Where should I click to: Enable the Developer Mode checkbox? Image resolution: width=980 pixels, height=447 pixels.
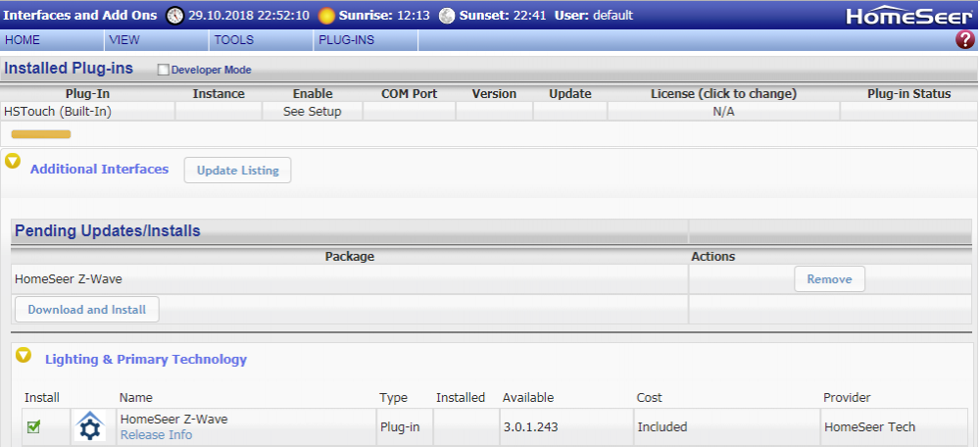(x=163, y=70)
